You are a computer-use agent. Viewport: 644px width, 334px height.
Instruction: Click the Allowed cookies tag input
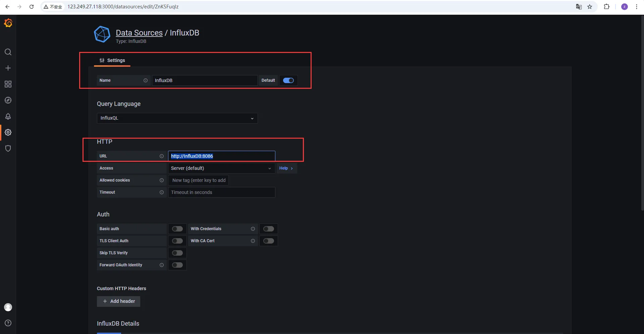(199, 180)
